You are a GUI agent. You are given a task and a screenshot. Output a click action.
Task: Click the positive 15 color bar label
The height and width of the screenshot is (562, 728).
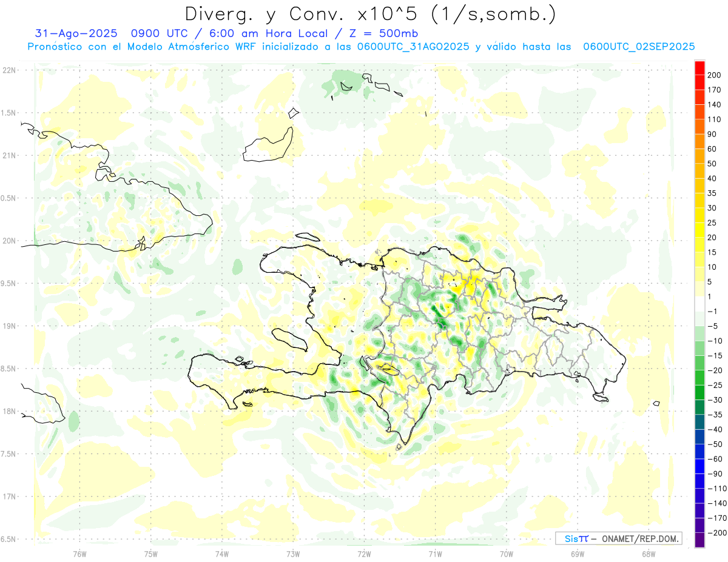[712, 252]
